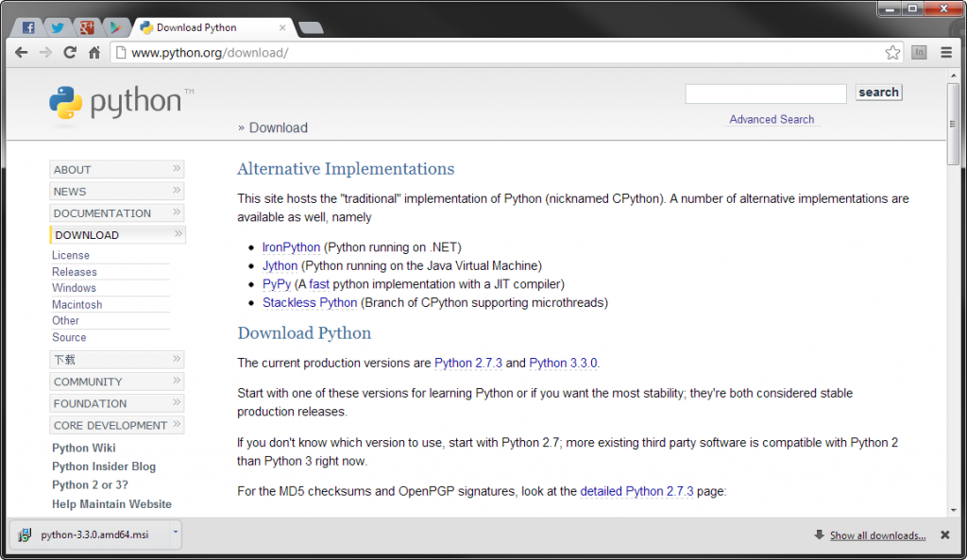Open the DOWNLOAD menu section
The image size is (967, 560).
(116, 235)
